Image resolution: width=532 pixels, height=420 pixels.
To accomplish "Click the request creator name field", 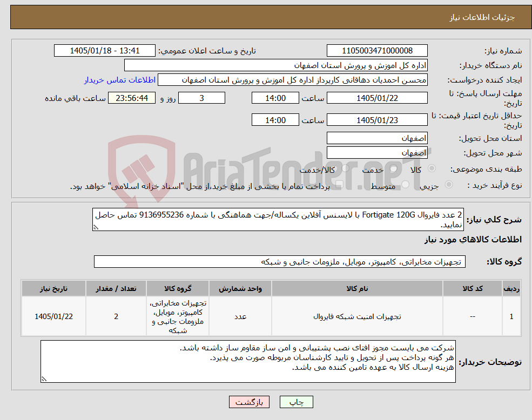I will [x=292, y=80].
